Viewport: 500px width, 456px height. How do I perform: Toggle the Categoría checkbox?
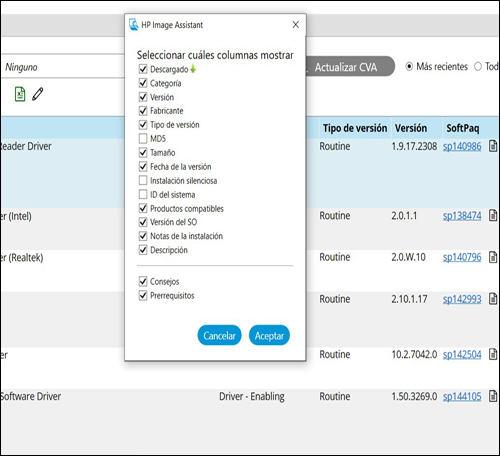(x=143, y=83)
